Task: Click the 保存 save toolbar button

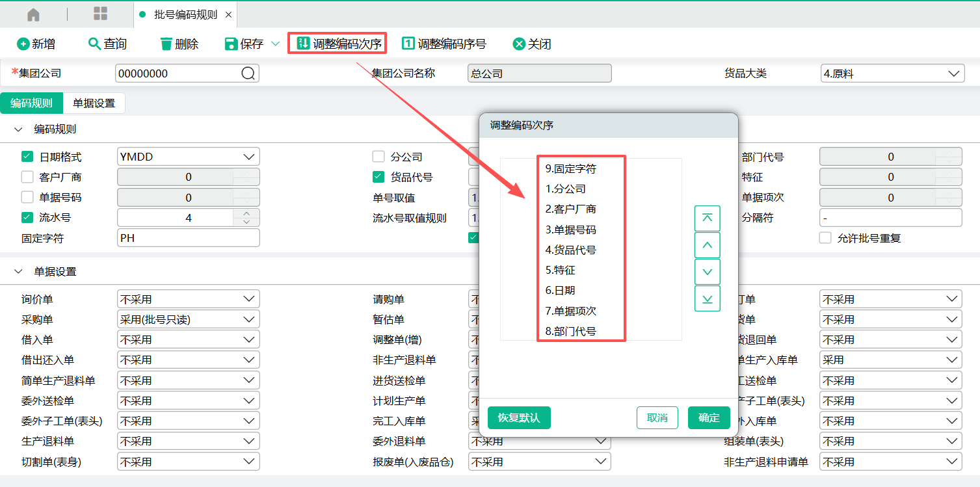Action: coord(244,44)
